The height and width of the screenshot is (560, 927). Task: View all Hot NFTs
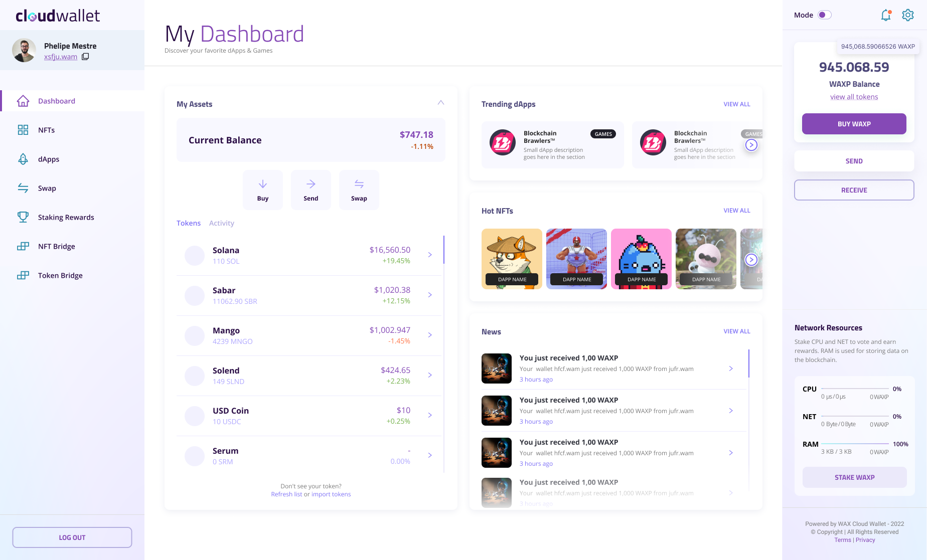(737, 211)
